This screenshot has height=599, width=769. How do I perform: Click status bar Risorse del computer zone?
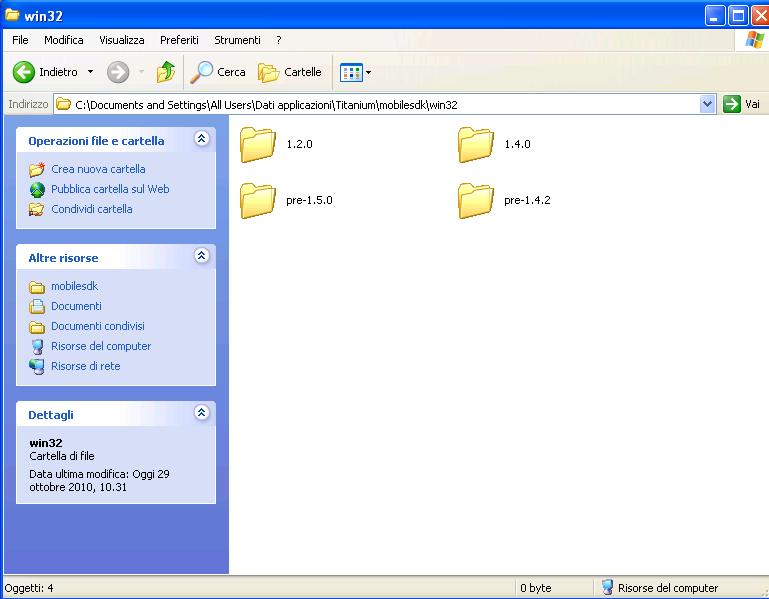pos(660,588)
